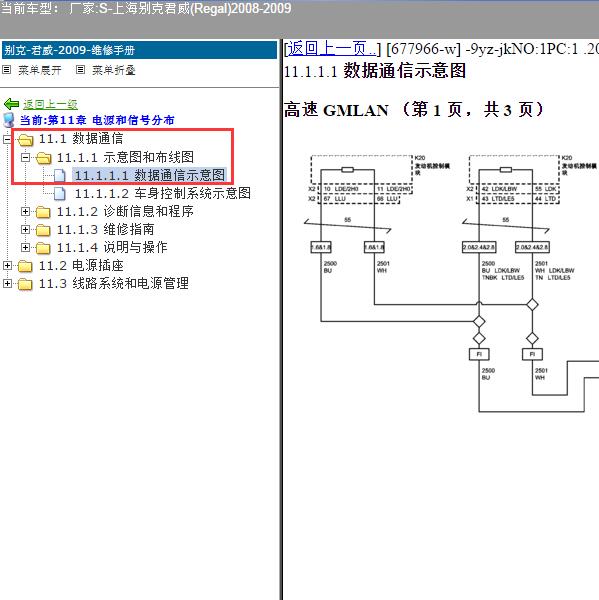
Task: Click the folder icon of 11.2 电源插座
Action: click(x=26, y=266)
